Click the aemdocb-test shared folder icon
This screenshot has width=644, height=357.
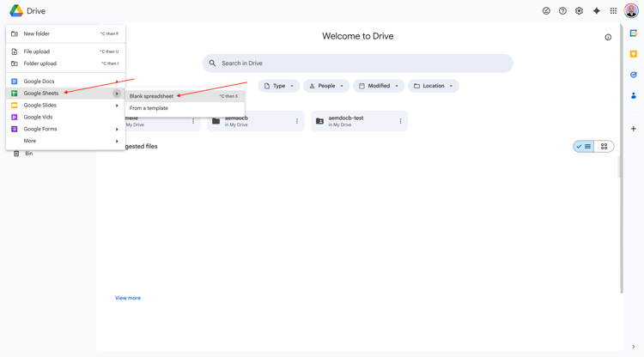coord(319,121)
